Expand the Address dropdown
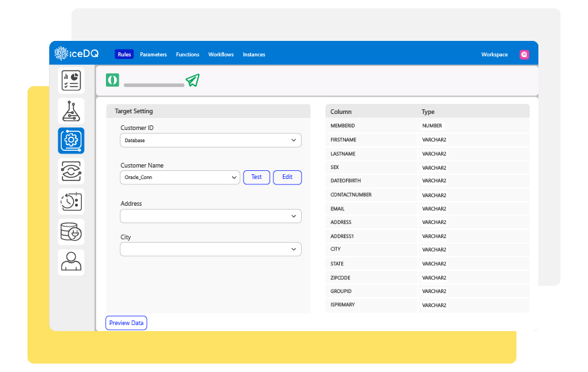The height and width of the screenshot is (372, 588). point(211,216)
